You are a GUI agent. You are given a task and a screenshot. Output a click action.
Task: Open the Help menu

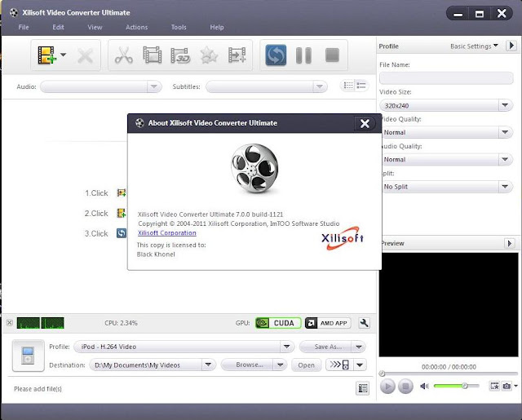click(217, 27)
